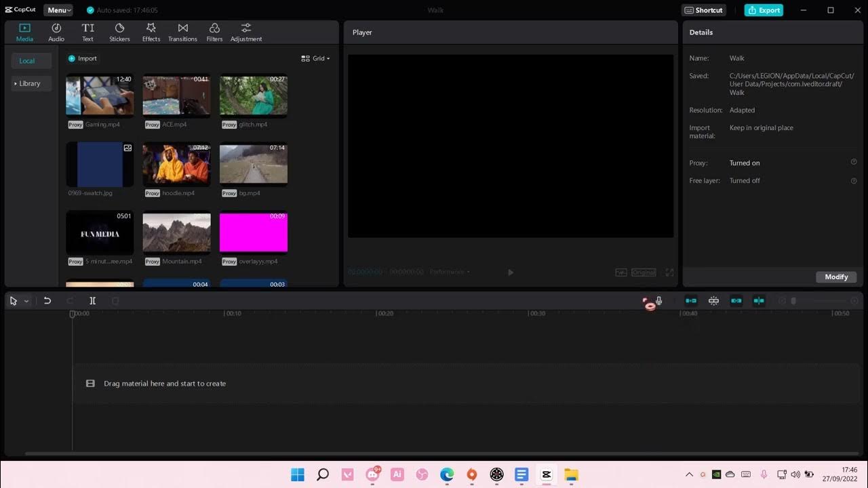Screen dimensions: 868x488
Task: Click the playhead at timeline start
Action: click(73, 314)
